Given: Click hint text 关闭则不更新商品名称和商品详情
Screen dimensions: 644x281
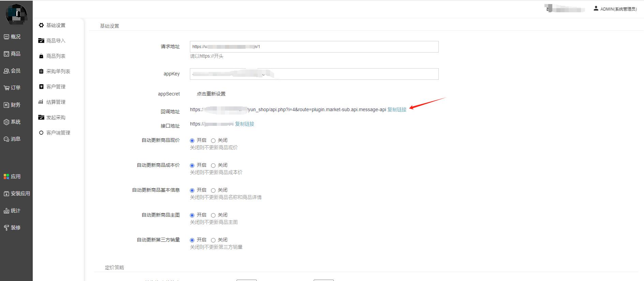Looking at the screenshot, I should click(226, 197).
